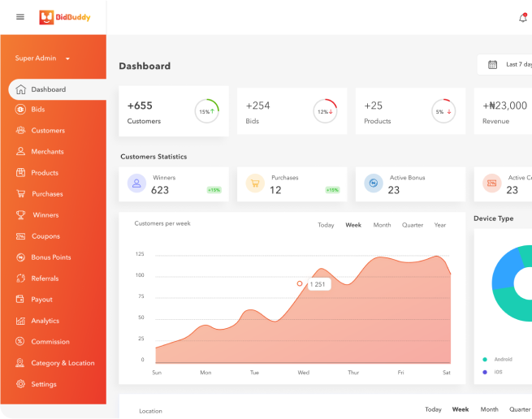Open the hamburger menu icon
Screen dimensions: 532x419
tap(20, 16)
